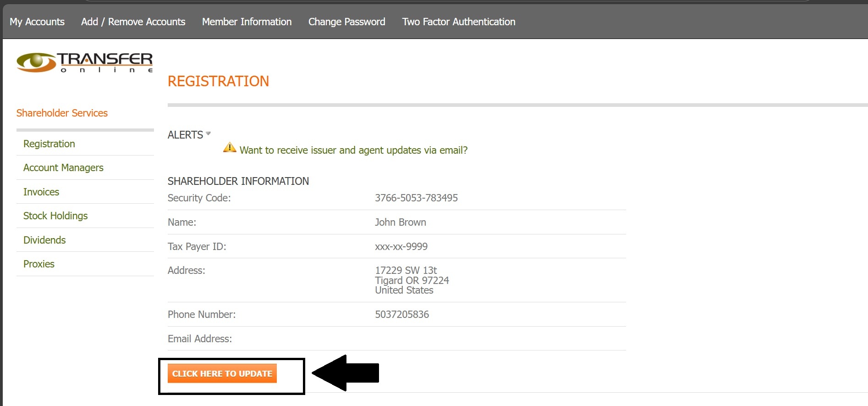Select Proxies from the sidebar

coord(39,264)
